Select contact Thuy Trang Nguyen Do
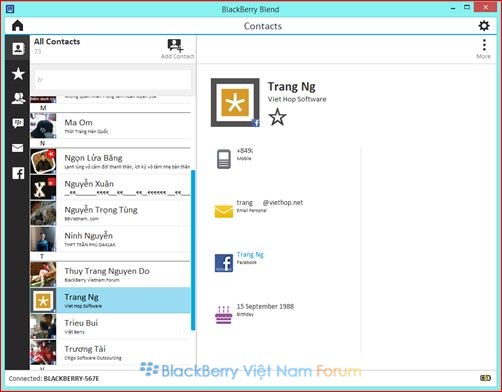The image size is (502, 392). pyautogui.click(x=110, y=275)
